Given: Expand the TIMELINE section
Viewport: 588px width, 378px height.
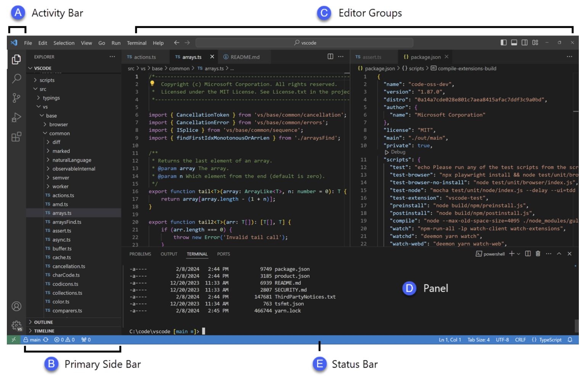Looking at the screenshot, I should 74,331.
